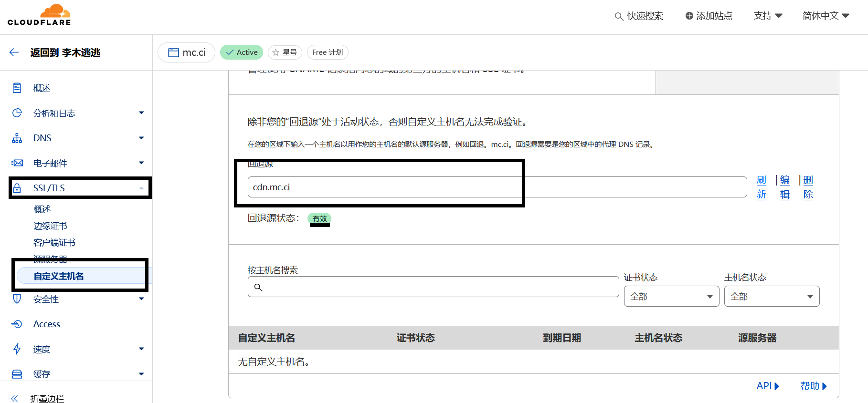Image resolution: width=868 pixels, height=403 pixels.
Task: Click the 自定义主机名 column header
Action: (x=266, y=338)
